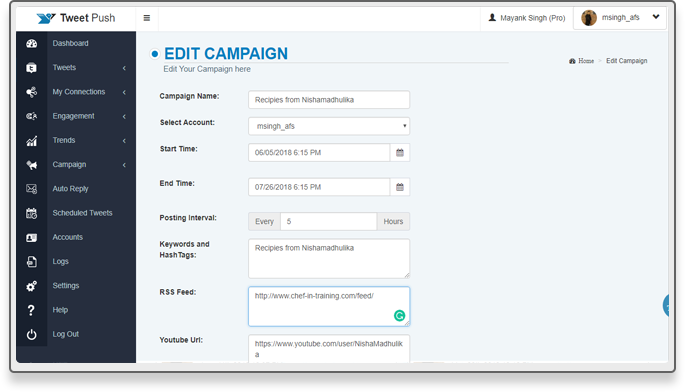The width and height of the screenshot is (685, 392).
Task: Click the Mayank Singh (Pro) label
Action: click(x=533, y=18)
